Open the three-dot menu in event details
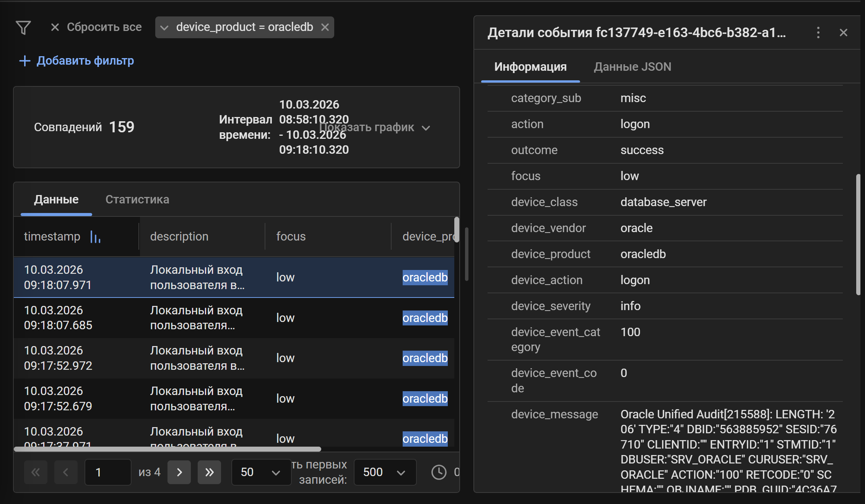Viewport: 865px width, 504px height. (818, 33)
